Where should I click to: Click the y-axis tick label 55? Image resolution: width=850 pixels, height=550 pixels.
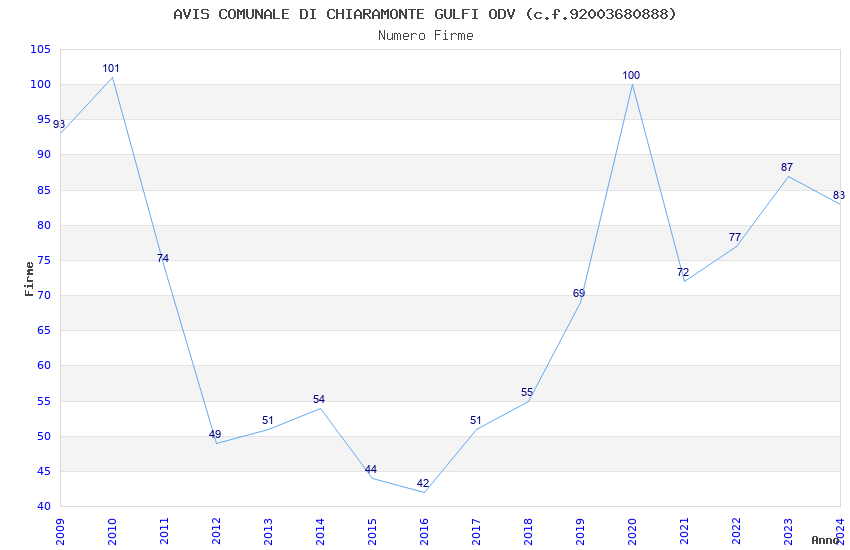coord(44,402)
